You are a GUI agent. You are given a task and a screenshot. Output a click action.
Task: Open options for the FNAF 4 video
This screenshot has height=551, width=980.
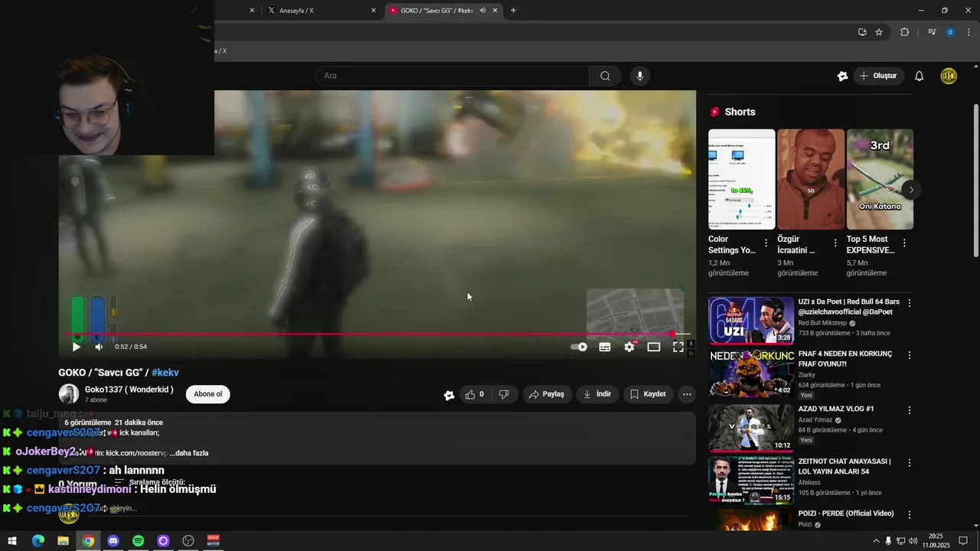click(x=910, y=356)
